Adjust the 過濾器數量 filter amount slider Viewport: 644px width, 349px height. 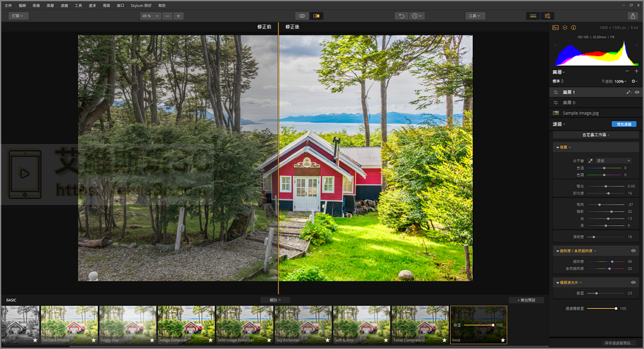pyautogui.click(x=602, y=308)
